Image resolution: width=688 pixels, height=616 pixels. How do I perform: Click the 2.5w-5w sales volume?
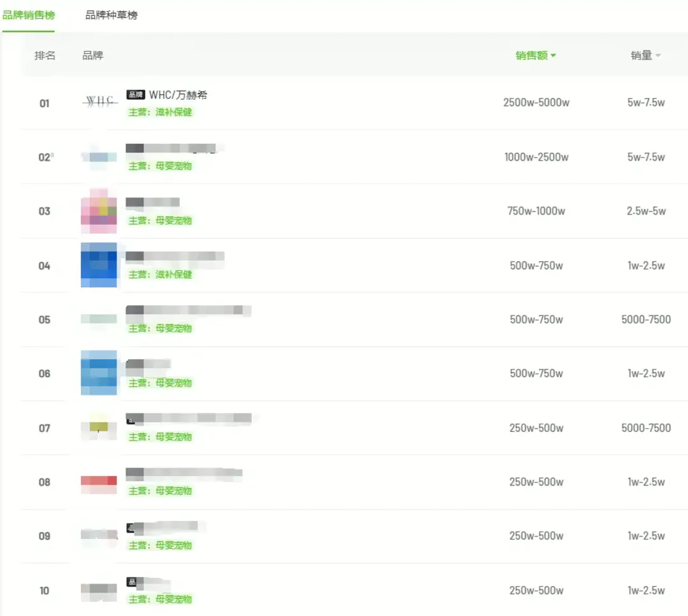pos(646,211)
